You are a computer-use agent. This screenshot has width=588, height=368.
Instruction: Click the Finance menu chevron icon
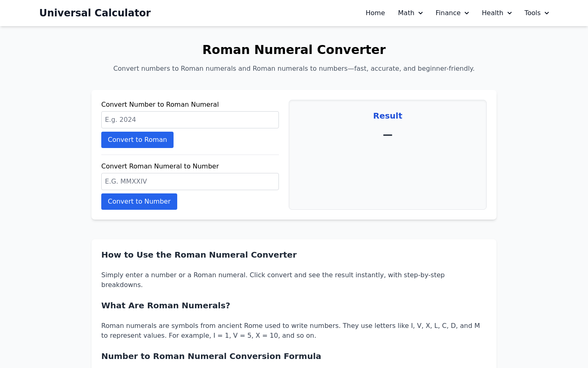pyautogui.click(x=466, y=13)
